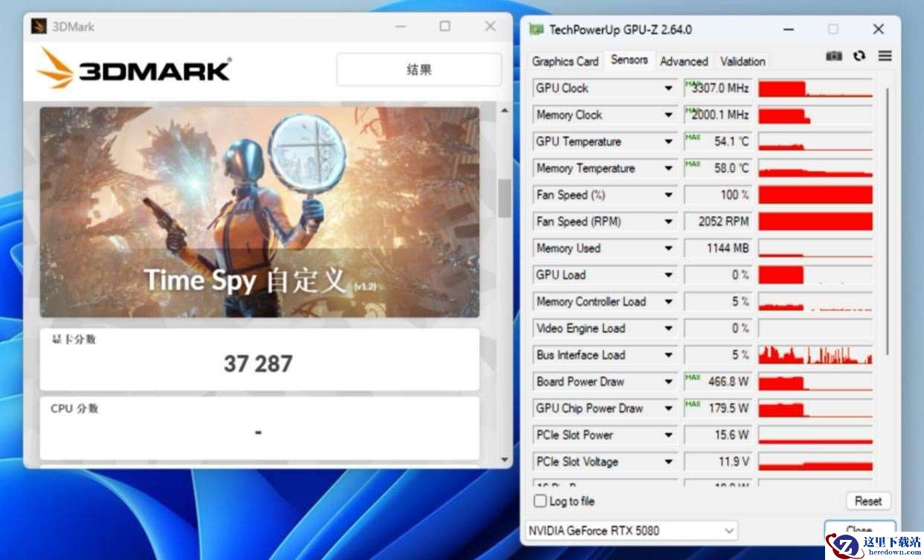Open the Fan Speed (%) sensor dropdown
Screen dimensions: 924x560
[x=668, y=195]
